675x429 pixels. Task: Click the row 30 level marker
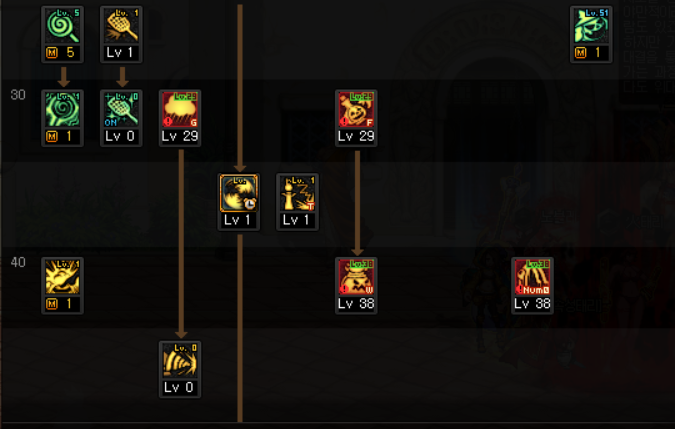[x=18, y=95]
